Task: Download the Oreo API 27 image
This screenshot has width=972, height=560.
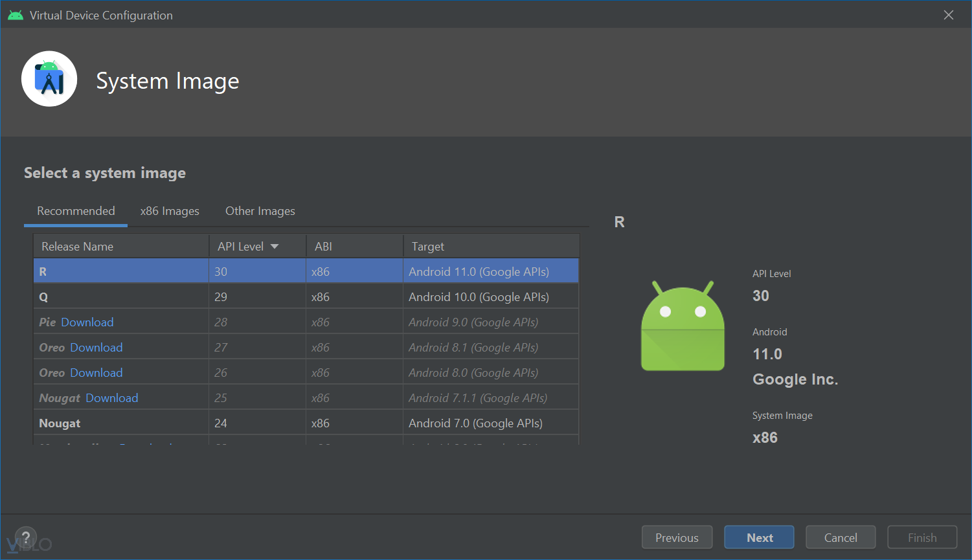Action: coord(96,348)
